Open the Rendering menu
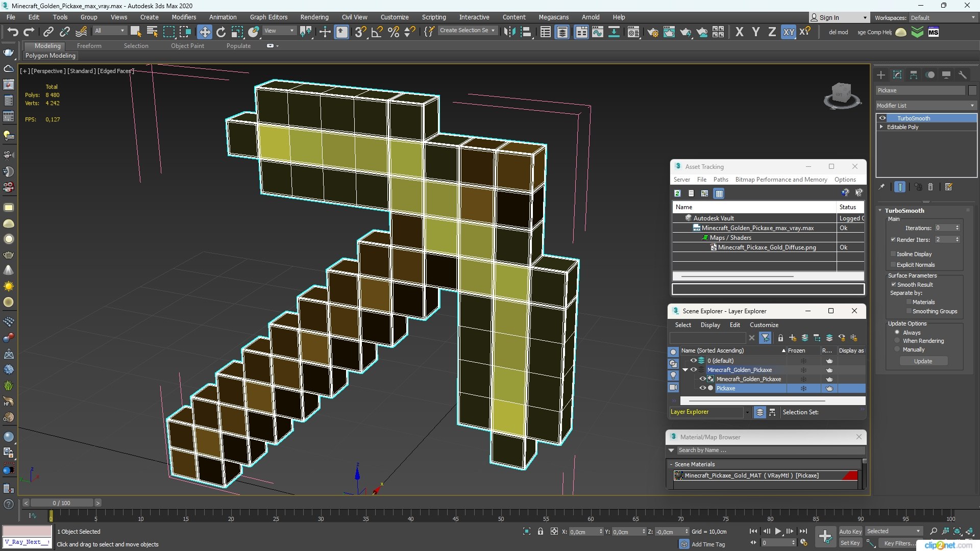This screenshot has width=980, height=551. click(x=314, y=17)
